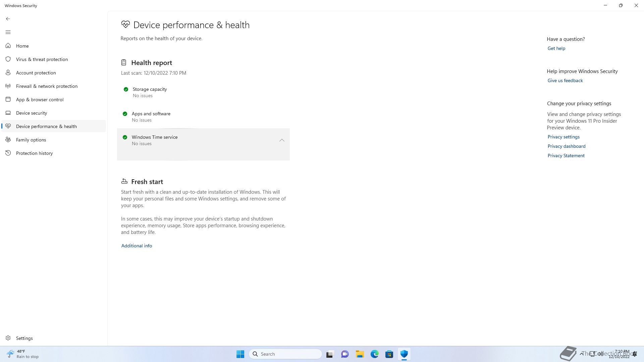The width and height of the screenshot is (644, 362).
Task: Select the Storage capacity report item
Action: tap(203, 92)
